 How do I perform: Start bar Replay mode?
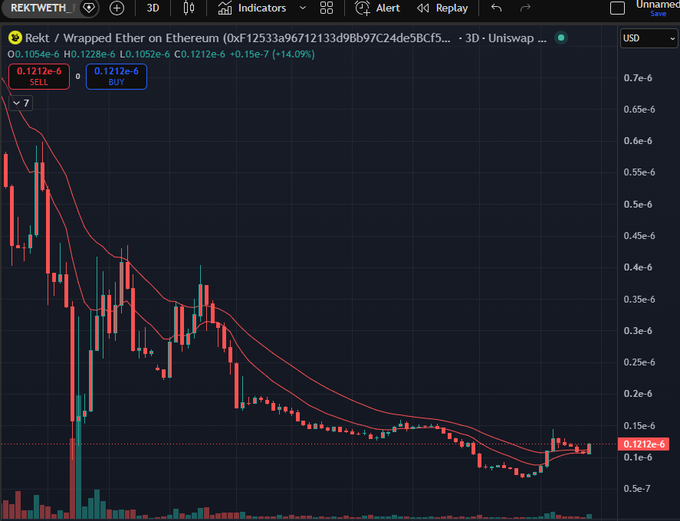click(442, 8)
